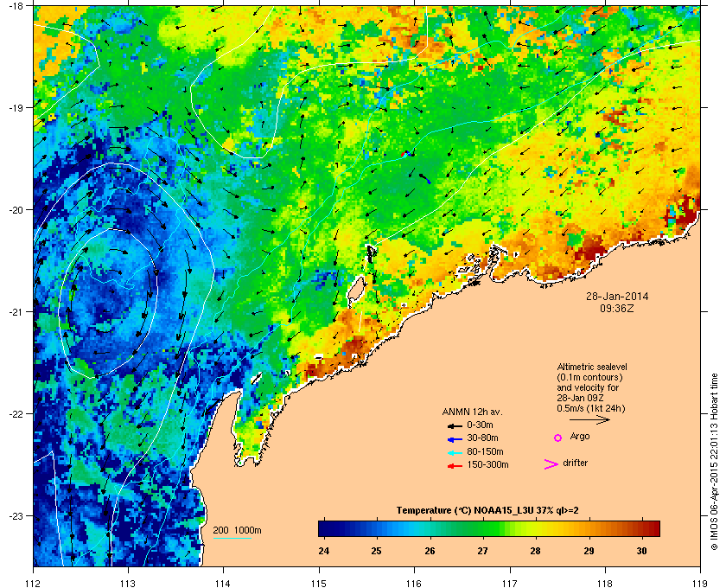Click latitude axis label -18
Viewport: 726px width, 588px height.
pyautogui.click(x=16, y=5)
